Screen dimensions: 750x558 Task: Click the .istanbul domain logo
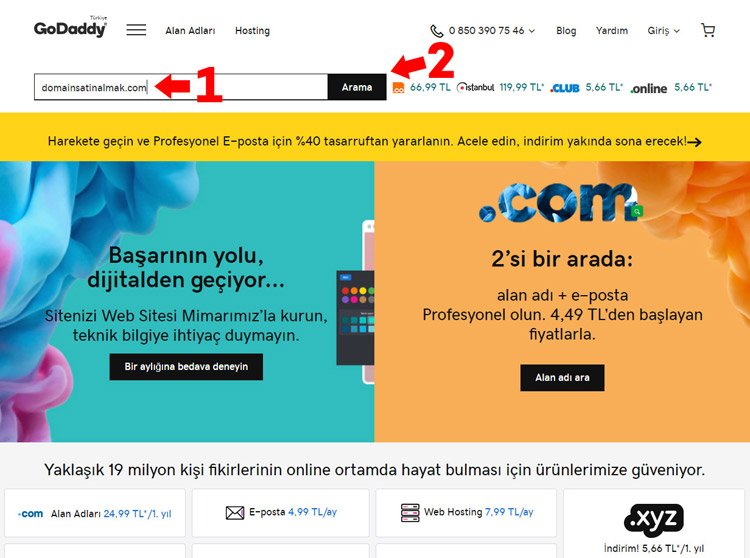[x=475, y=88]
